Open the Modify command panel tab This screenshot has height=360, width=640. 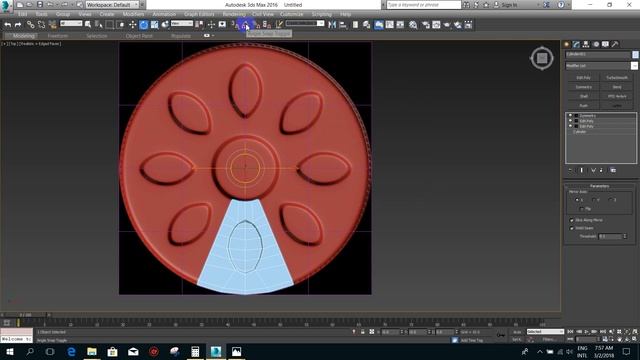[x=576, y=44]
